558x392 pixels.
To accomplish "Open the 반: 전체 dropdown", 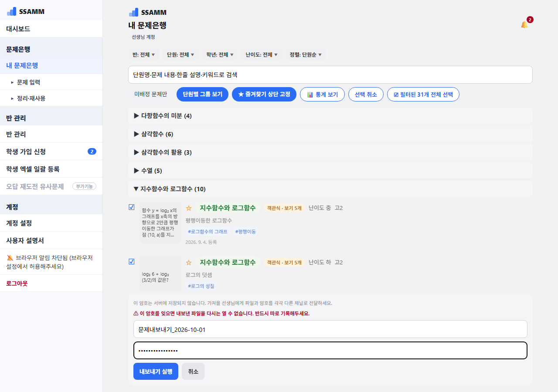I will [x=143, y=55].
